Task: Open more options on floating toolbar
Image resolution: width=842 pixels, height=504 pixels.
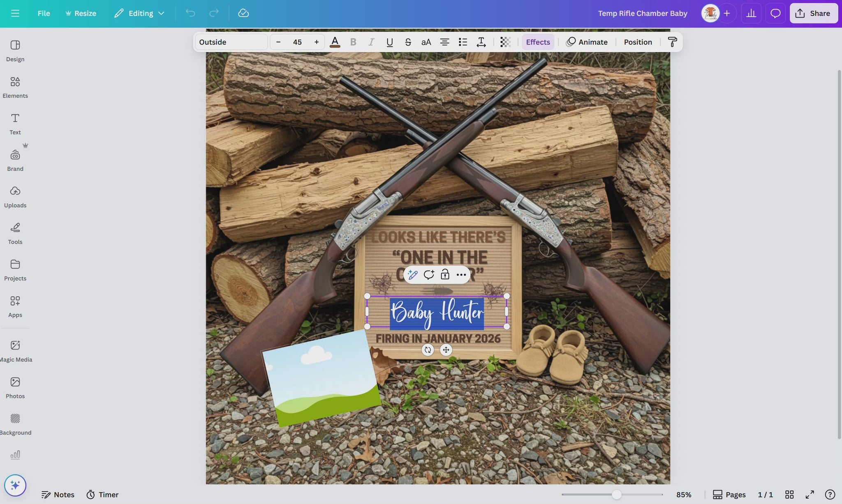Action: (x=461, y=275)
